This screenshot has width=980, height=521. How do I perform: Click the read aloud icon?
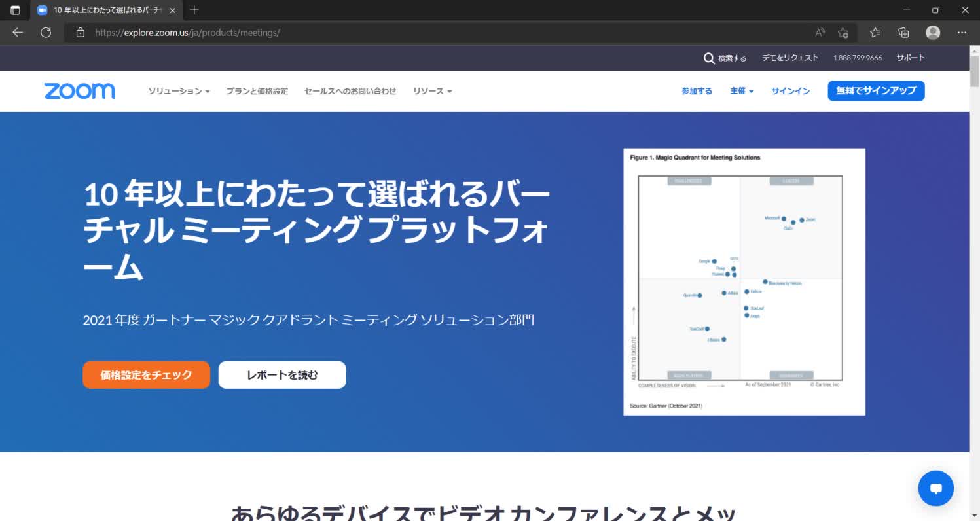[x=820, y=32]
